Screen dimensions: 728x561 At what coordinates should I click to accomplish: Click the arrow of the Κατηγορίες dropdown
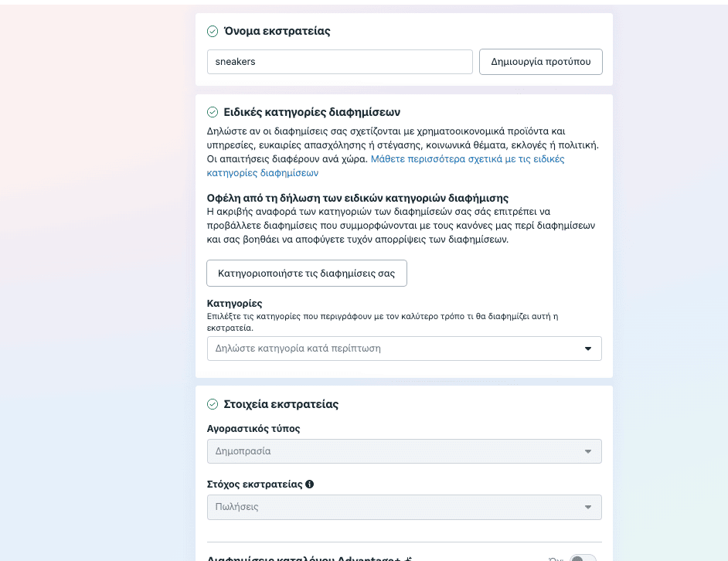(588, 348)
